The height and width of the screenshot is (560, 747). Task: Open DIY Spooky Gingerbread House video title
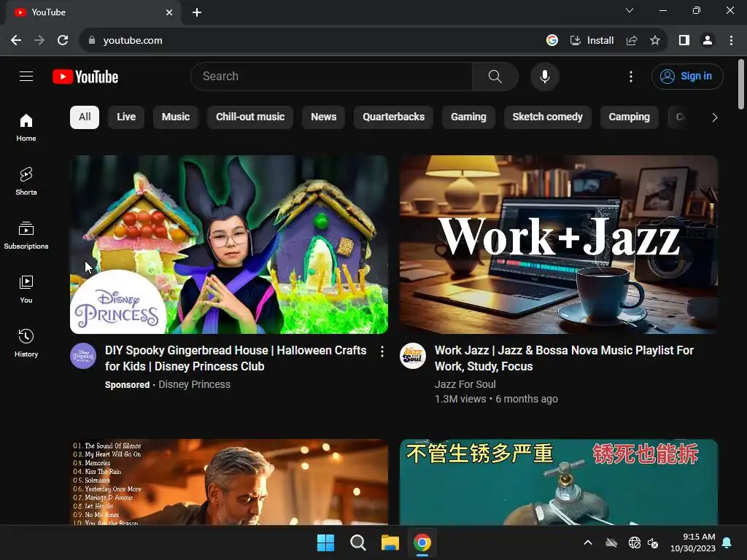(236, 358)
